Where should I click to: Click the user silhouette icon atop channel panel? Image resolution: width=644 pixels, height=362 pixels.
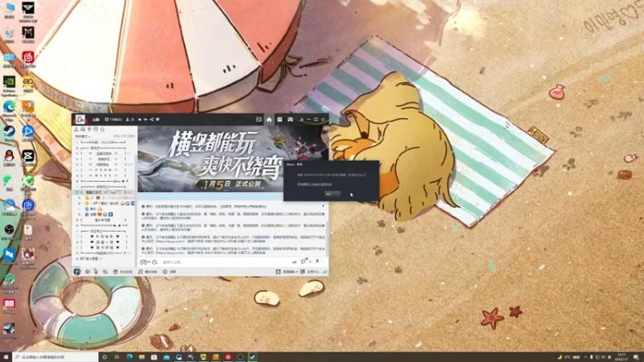click(x=76, y=130)
